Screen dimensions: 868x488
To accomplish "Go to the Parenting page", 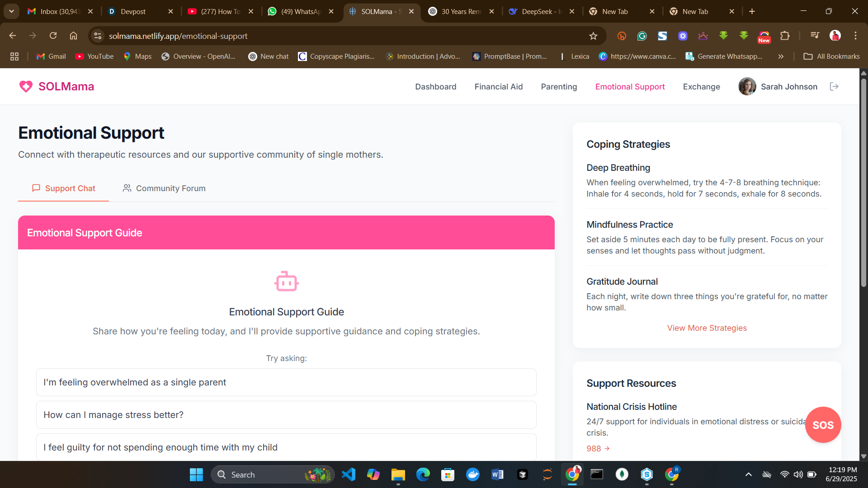I will click(559, 87).
